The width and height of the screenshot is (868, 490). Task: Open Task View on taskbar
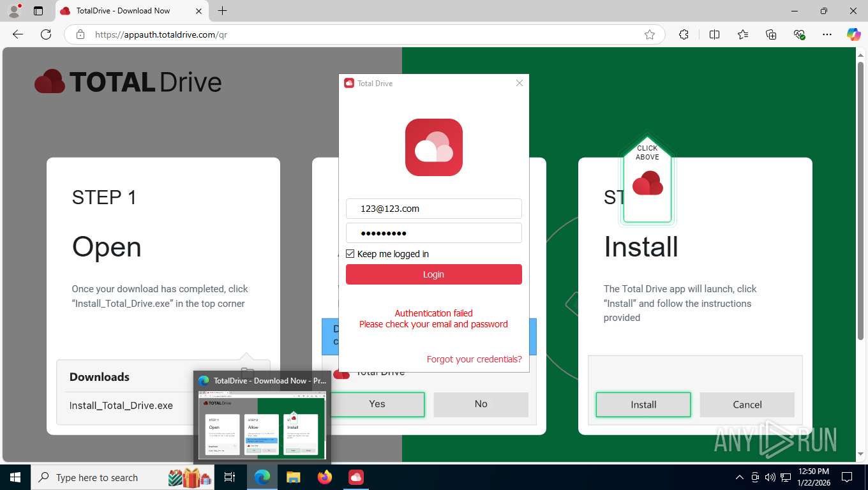[x=230, y=477]
